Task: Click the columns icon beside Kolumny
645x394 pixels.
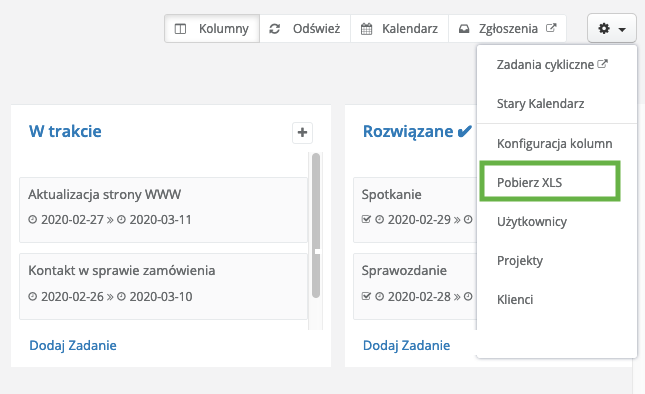Action: 180,29
